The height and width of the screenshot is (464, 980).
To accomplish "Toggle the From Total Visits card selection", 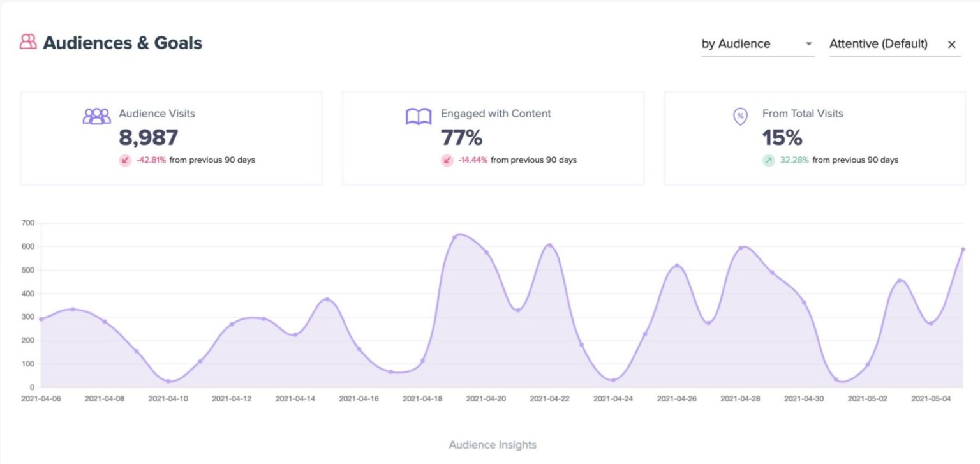I will pos(815,137).
